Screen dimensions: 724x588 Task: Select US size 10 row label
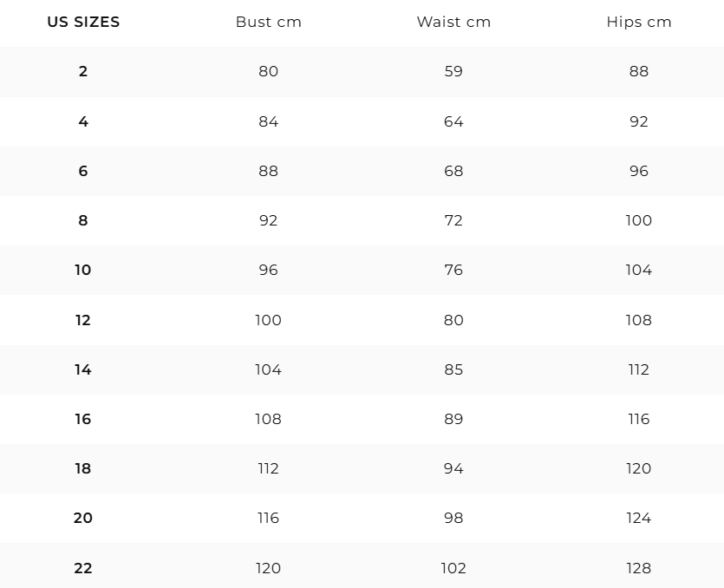[x=83, y=270]
